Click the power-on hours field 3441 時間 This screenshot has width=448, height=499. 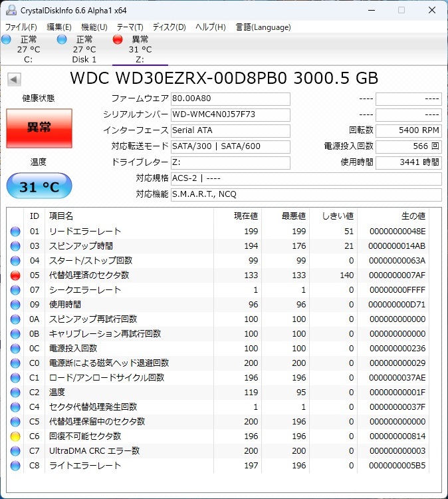409,162
